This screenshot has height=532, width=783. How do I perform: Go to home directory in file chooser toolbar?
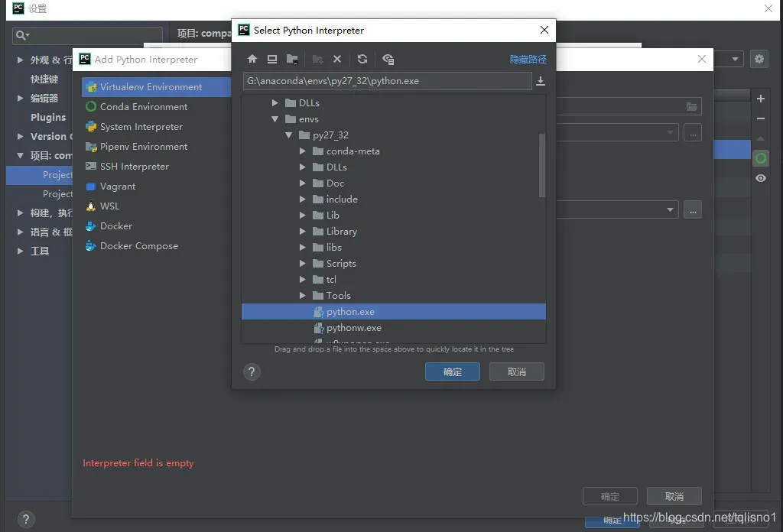252,59
